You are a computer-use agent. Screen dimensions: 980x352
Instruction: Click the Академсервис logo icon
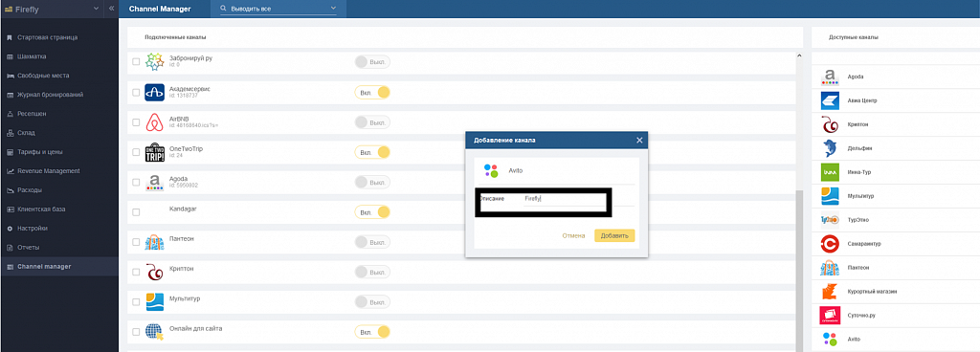[154, 93]
